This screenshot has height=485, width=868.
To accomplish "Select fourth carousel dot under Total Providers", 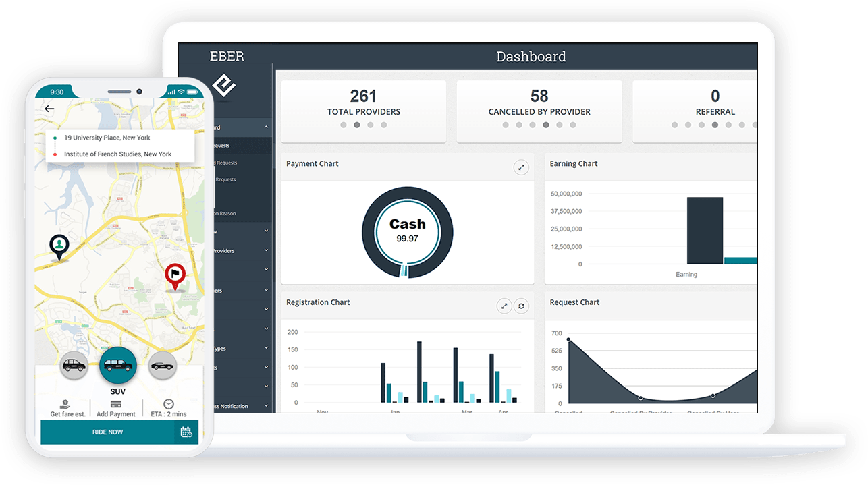I will point(384,125).
